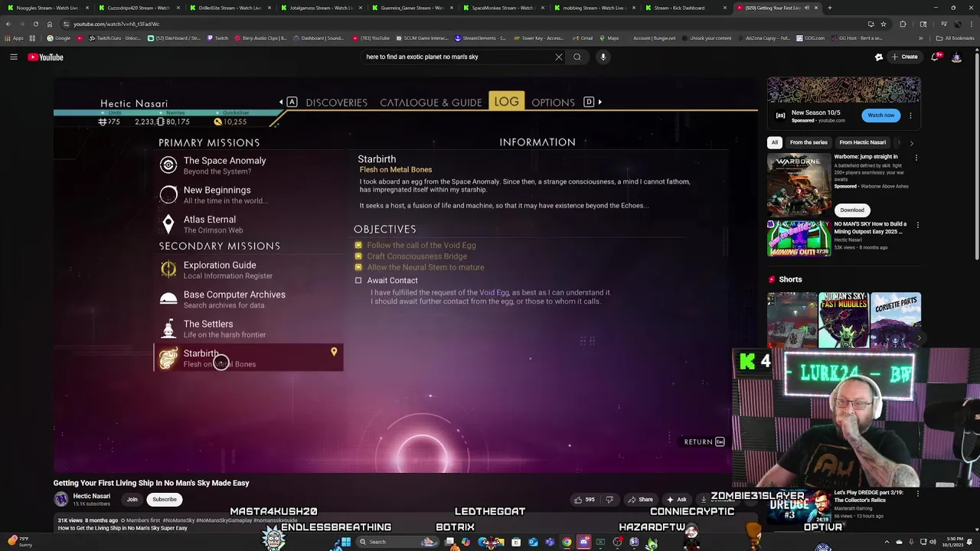Open options for New Season 10/5 ad
Screen dimensions: 980x551
tap(910, 116)
